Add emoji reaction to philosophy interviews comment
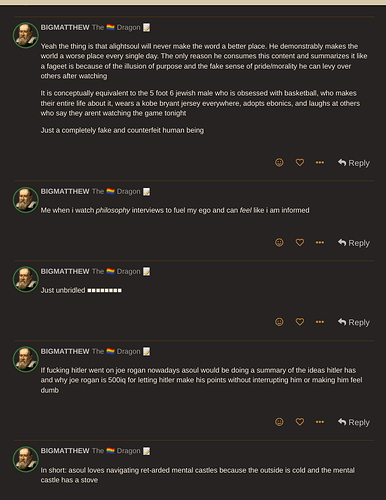The width and height of the screenshot is (386, 500). 279,242
